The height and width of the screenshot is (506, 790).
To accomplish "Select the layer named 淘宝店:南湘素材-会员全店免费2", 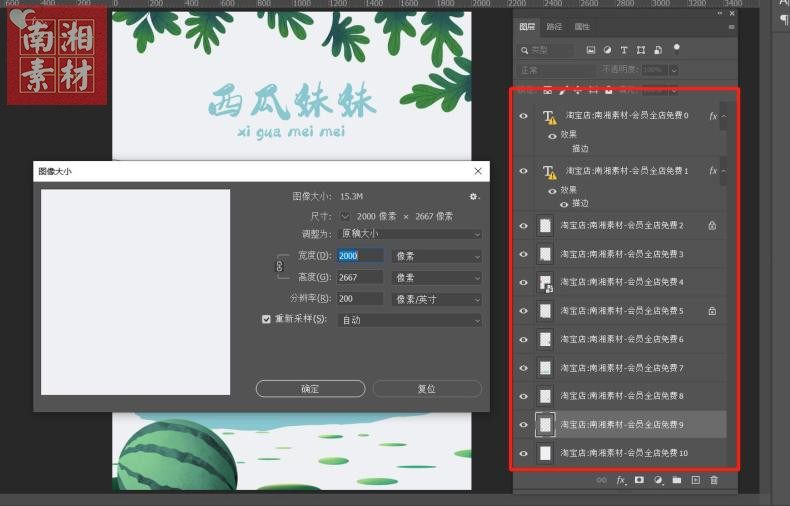I will [x=622, y=225].
